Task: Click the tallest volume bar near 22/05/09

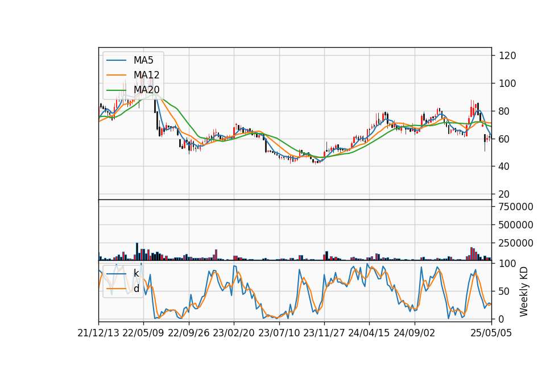Action: (137, 252)
